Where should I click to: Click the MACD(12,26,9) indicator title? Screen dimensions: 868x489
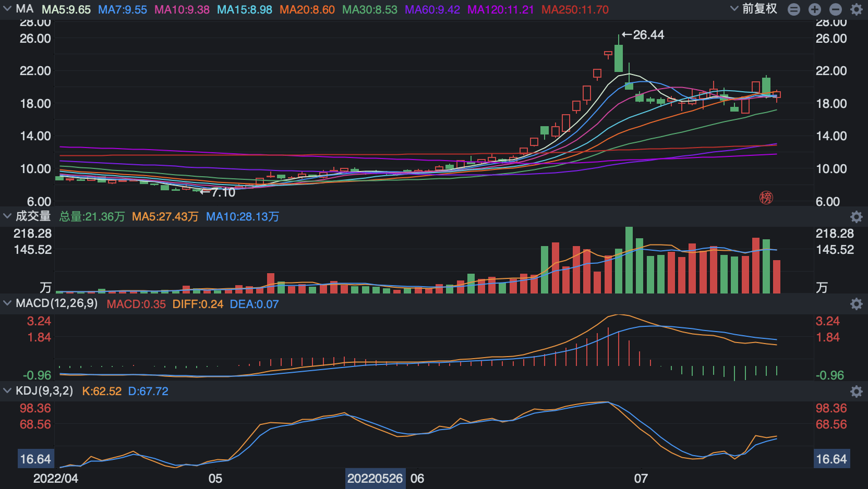pyautogui.click(x=57, y=303)
